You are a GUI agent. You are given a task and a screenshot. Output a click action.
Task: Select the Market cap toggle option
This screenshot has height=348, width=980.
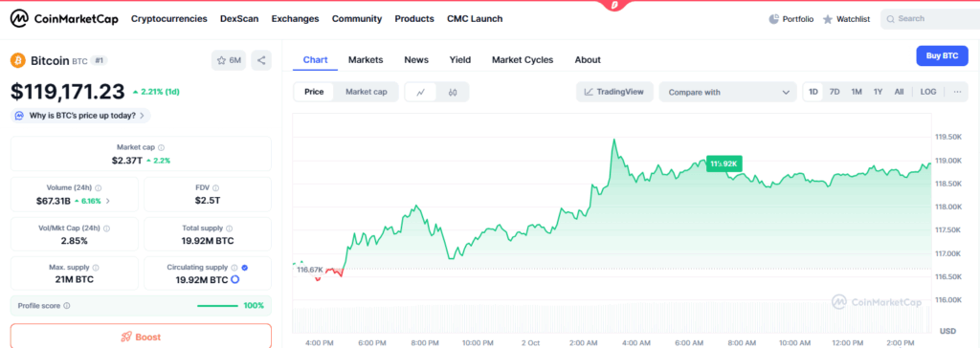point(367,92)
